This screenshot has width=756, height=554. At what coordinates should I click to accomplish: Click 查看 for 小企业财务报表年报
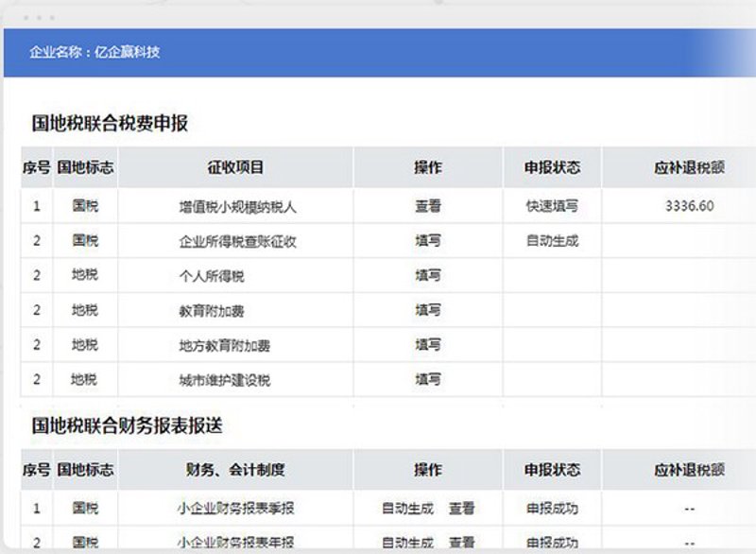click(462, 543)
